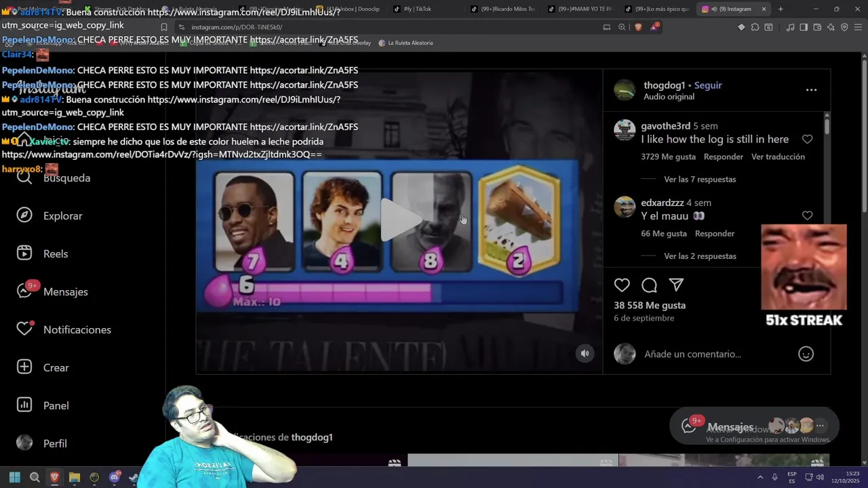This screenshot has height=488, width=868.
Task: Open a new browser tab
Action: point(781,9)
